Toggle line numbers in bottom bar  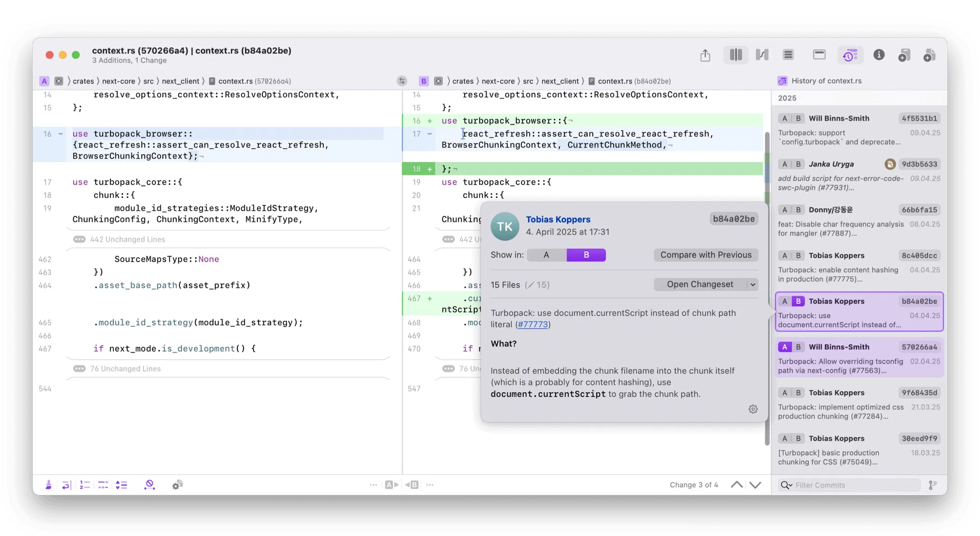click(84, 485)
